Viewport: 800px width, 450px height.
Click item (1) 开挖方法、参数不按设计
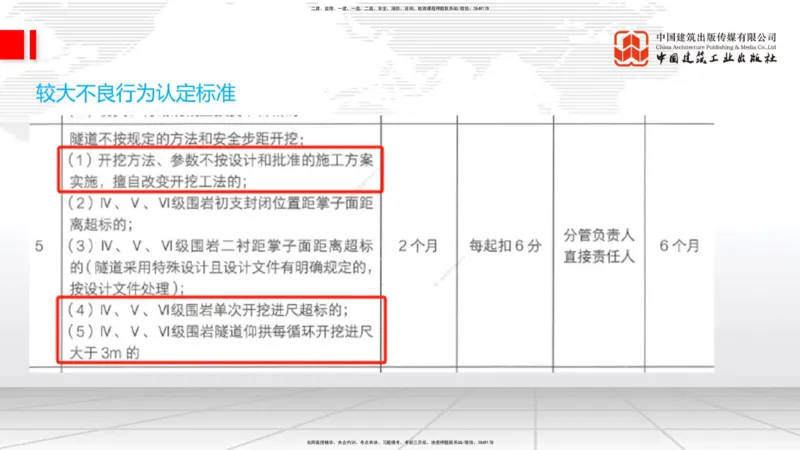pos(220,160)
